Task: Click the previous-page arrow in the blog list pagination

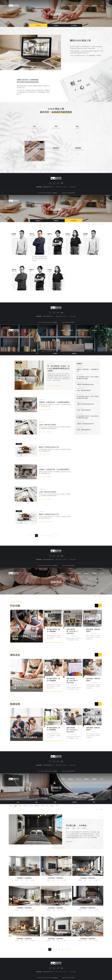Action: (32, 535)
